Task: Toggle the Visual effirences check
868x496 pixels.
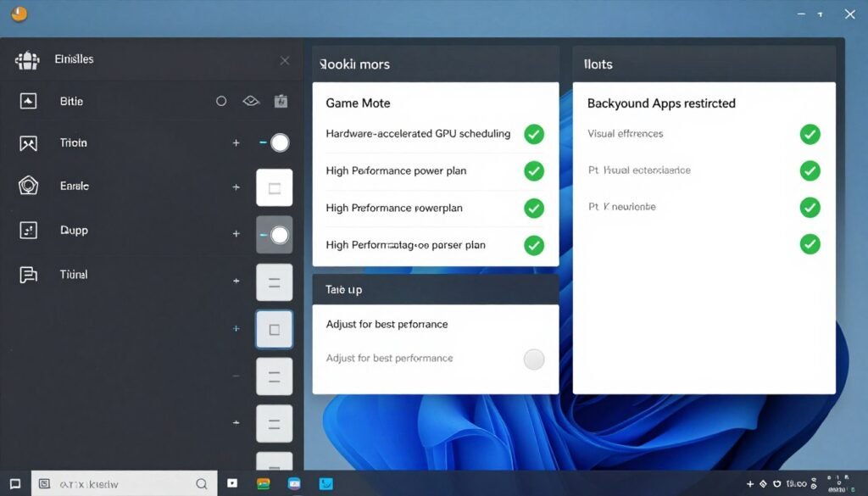Action: point(810,134)
